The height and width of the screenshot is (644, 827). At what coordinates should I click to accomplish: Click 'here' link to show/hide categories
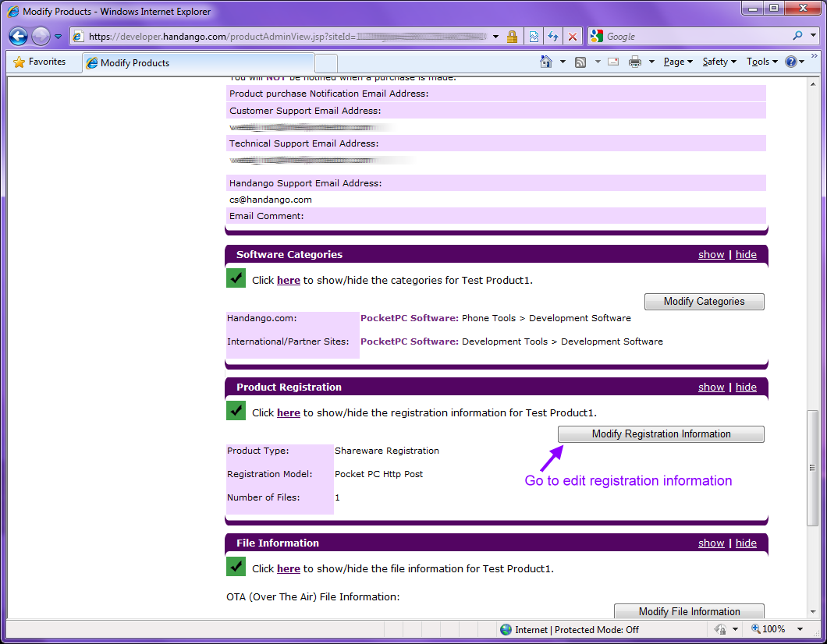point(289,281)
